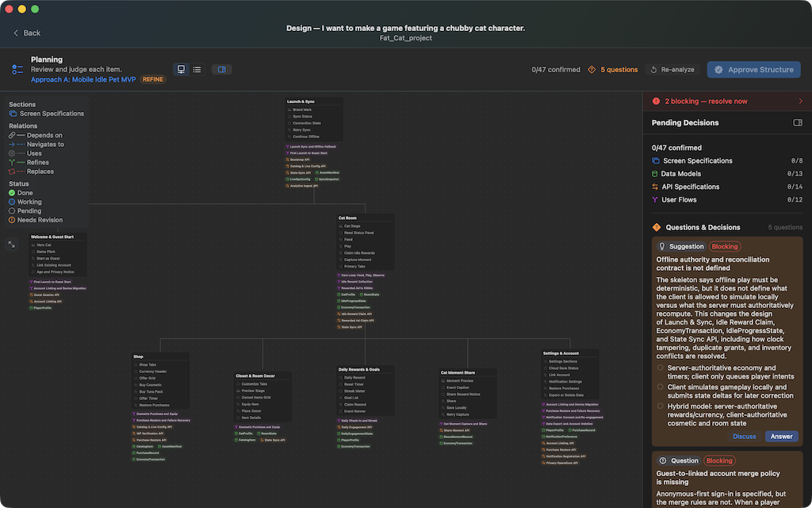Click the Blocking tag next to Suggestion
812x508 pixels.
(725, 247)
